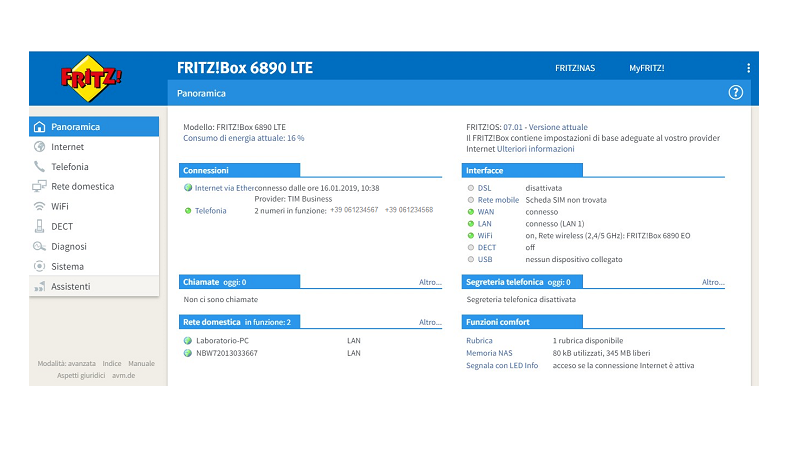Viewport: 800px width, 450px height.
Task: Click the Sistema gear icon
Action: (39, 266)
